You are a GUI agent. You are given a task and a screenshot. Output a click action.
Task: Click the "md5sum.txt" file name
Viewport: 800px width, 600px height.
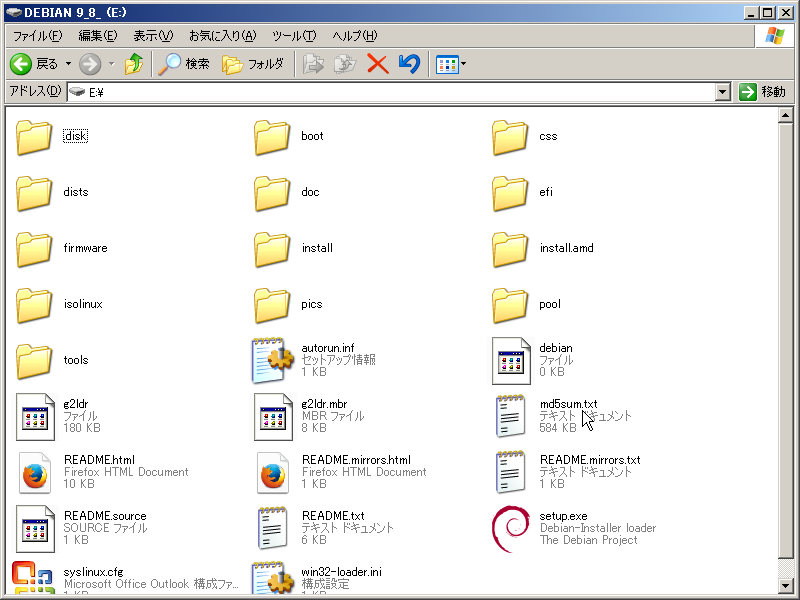568,404
